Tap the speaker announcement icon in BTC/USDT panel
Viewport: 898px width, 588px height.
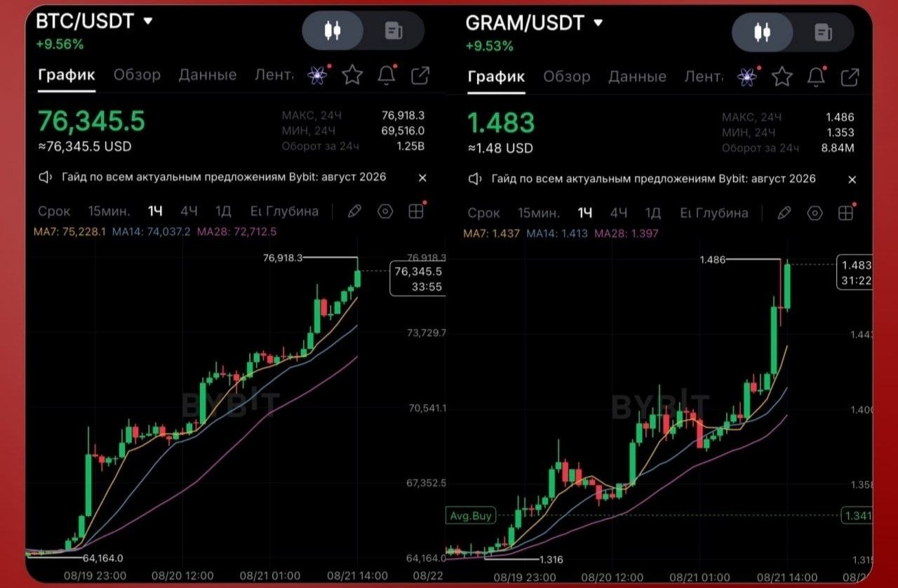pos(46,178)
